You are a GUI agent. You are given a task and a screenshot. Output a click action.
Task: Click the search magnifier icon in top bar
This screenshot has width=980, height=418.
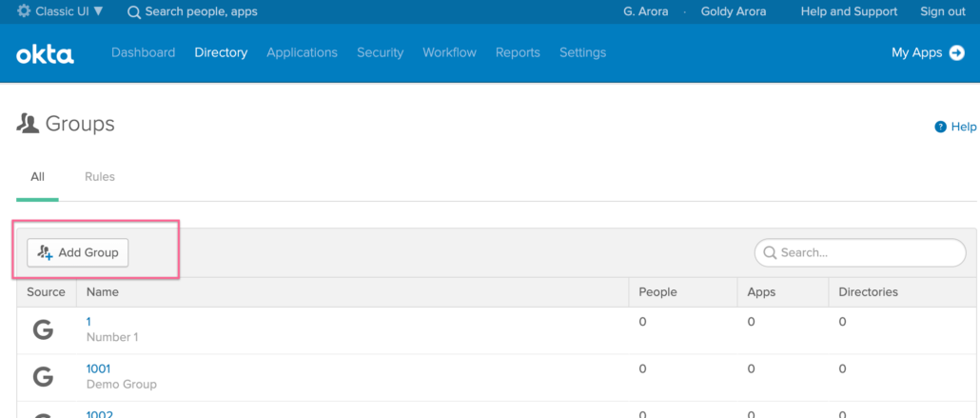click(x=134, y=11)
